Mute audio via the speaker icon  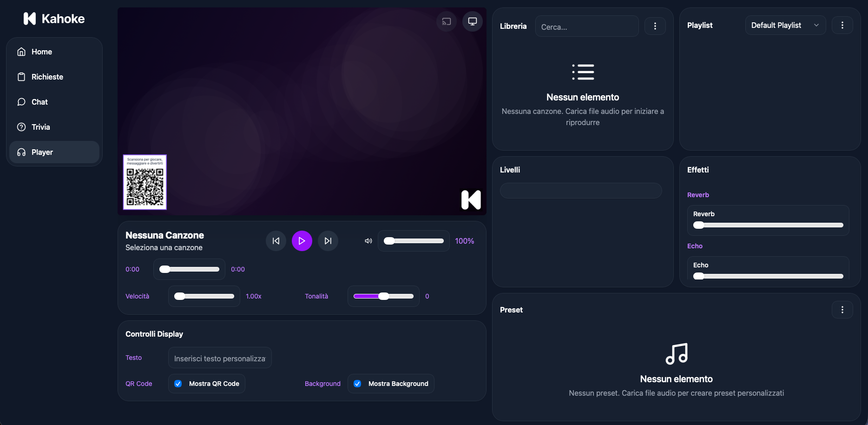click(x=368, y=241)
